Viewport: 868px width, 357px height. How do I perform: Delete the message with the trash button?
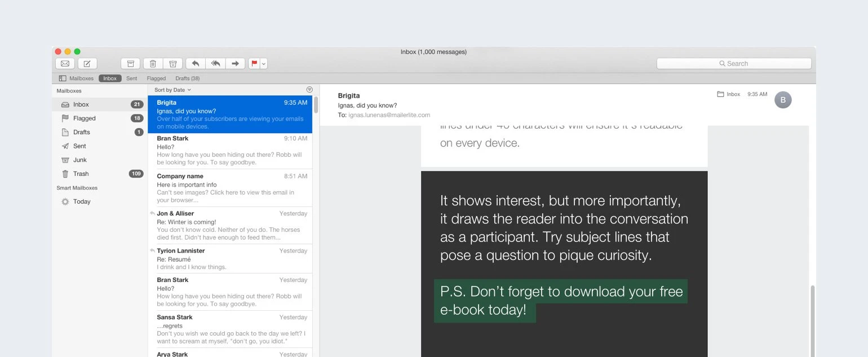click(x=153, y=64)
